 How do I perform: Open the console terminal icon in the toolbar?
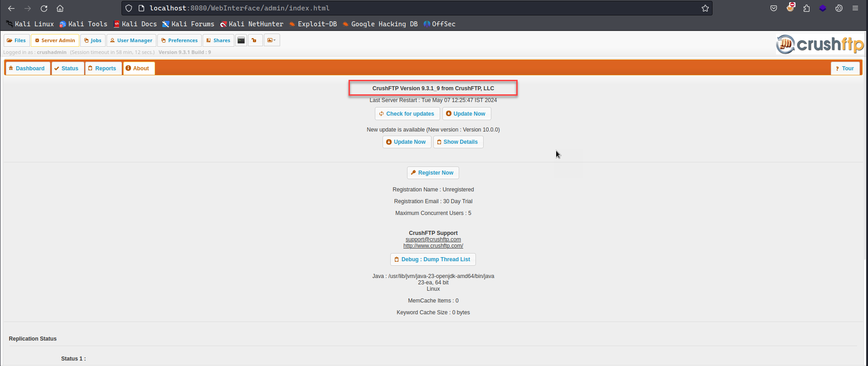coord(241,40)
